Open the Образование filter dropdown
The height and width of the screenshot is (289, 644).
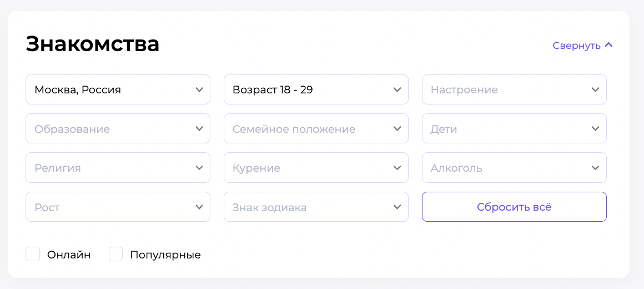[118, 129]
